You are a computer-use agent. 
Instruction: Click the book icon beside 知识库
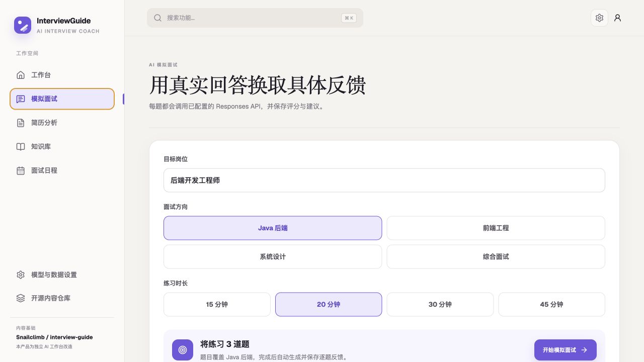(21, 147)
